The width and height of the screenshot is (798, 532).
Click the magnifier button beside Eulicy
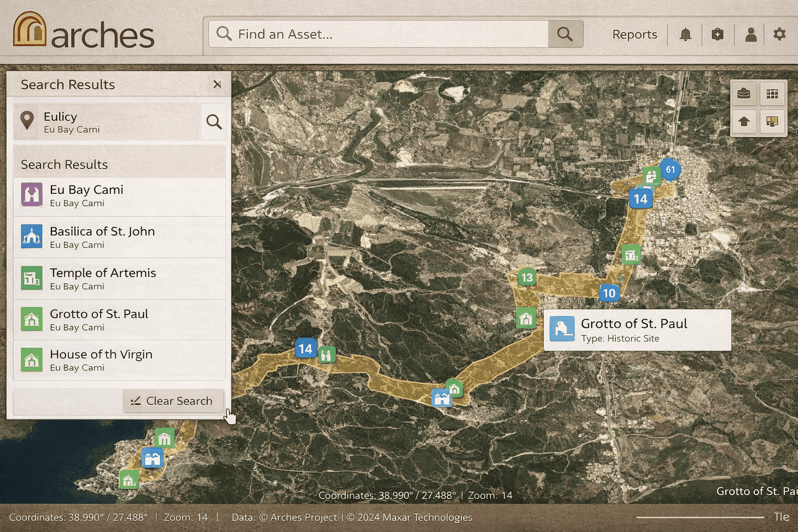(214, 122)
